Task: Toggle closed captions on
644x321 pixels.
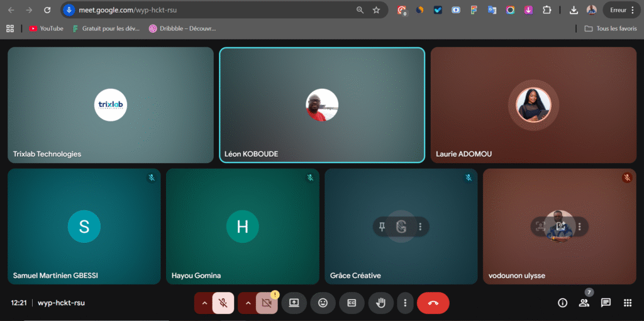Action: click(352, 303)
